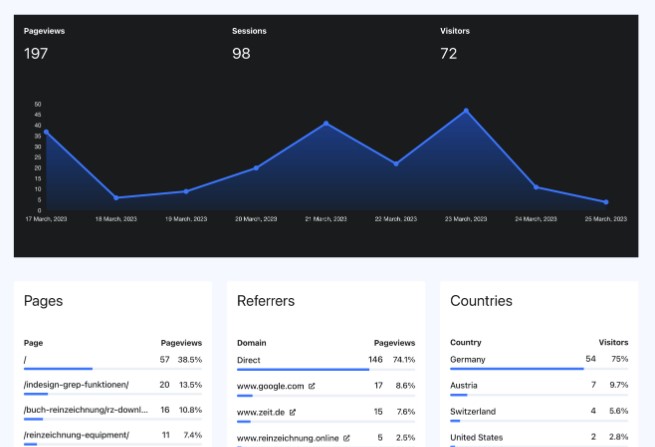The height and width of the screenshot is (447, 655).
Task: Click the Pageviews column header in Referrers
Action: [x=394, y=342]
